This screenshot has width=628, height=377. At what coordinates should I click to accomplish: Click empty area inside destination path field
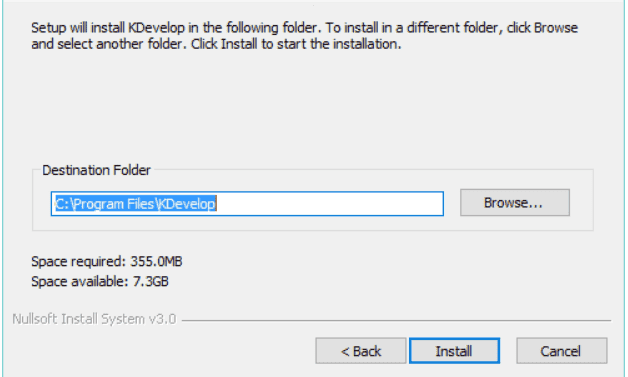point(328,204)
